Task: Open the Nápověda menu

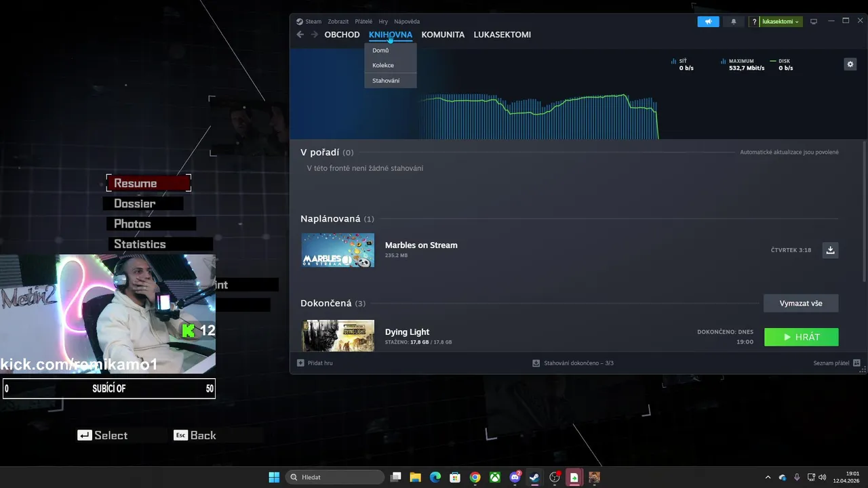Action: tap(407, 22)
